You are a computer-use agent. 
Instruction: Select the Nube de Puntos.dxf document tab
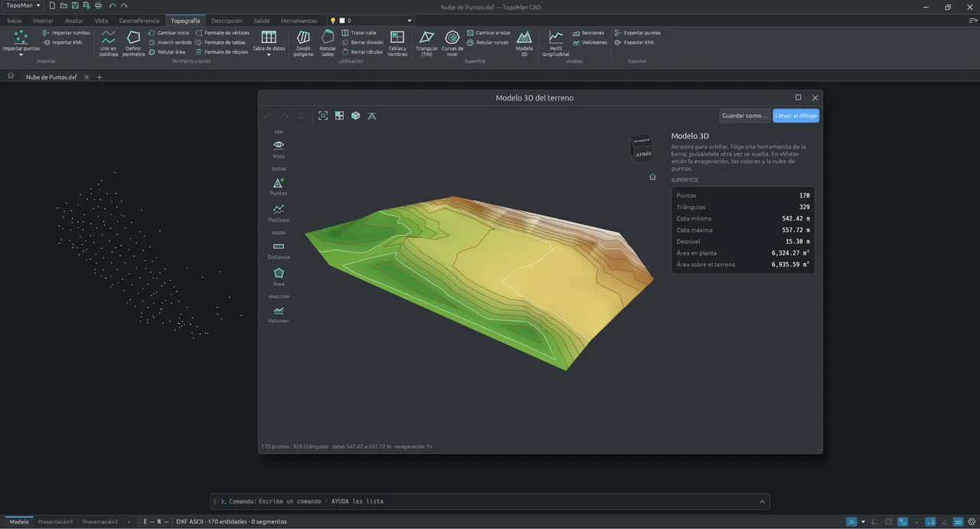51,77
